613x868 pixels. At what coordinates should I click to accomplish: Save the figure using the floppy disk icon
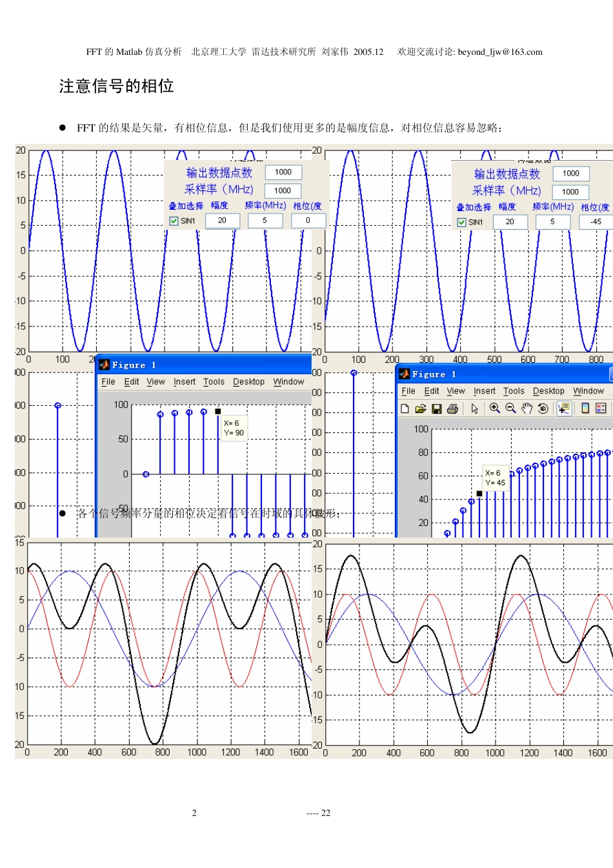[x=437, y=409]
